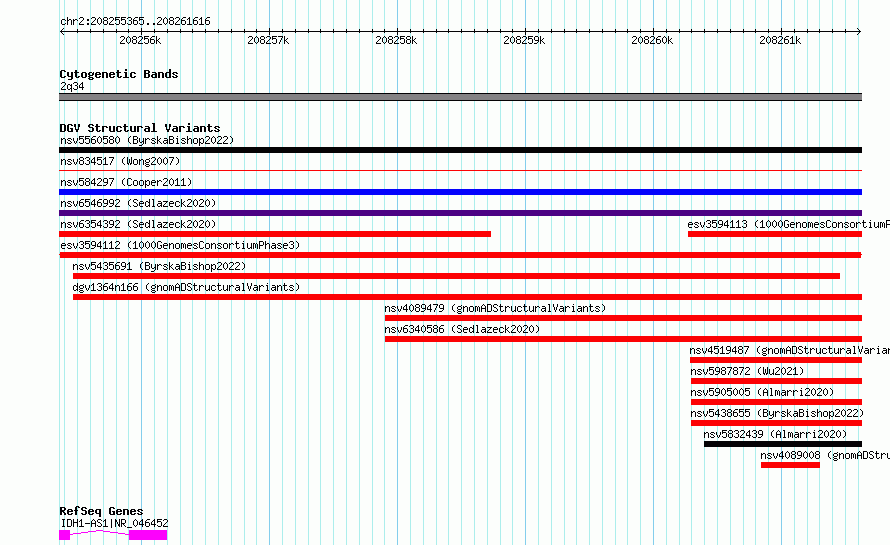Click the 2q34 band label
Viewport: 890px width, 545px height.
(72, 86)
